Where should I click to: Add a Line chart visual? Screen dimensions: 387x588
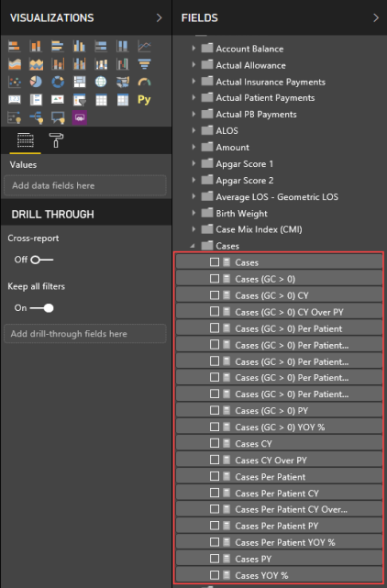pos(144,46)
